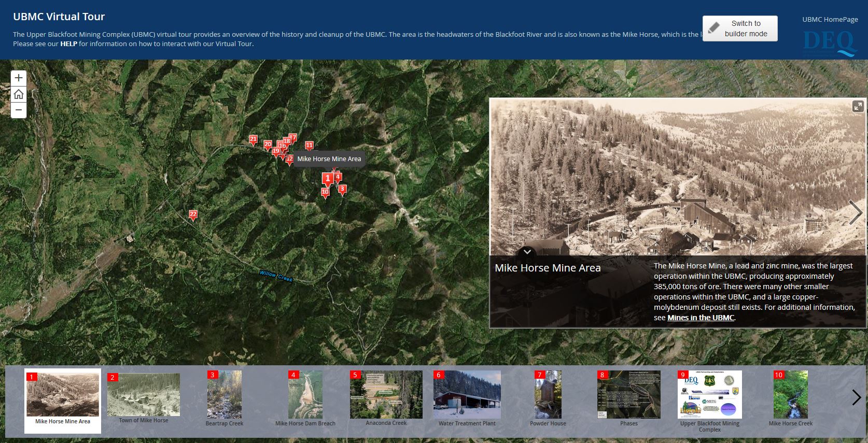Go to next photo in panel
This screenshot has height=443, width=868.
[x=855, y=212]
